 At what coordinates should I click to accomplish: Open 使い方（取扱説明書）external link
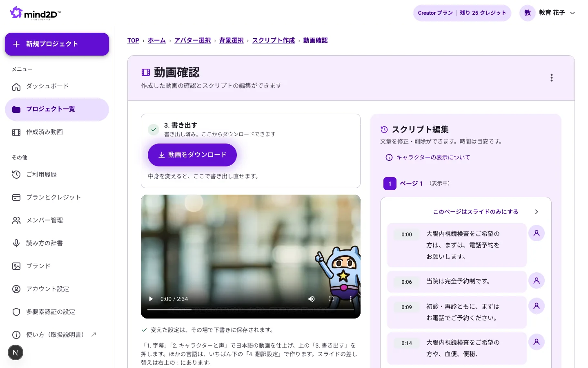(57, 335)
